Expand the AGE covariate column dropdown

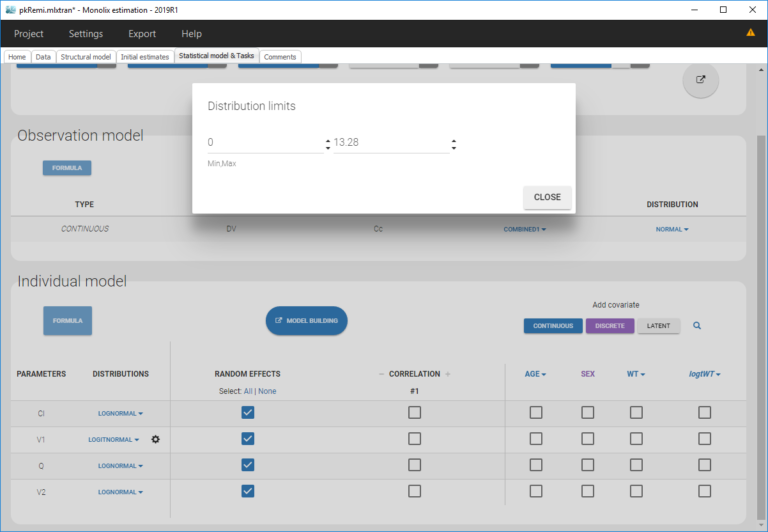pos(536,374)
